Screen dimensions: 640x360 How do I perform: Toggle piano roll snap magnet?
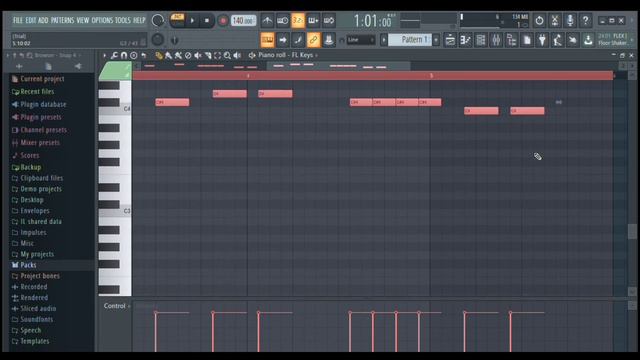[124, 55]
